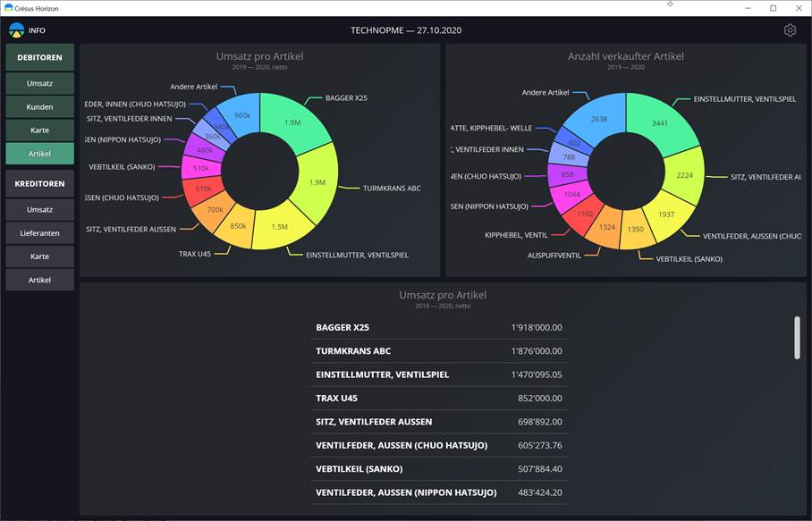Click the yellow 1937 slice

[666, 214]
